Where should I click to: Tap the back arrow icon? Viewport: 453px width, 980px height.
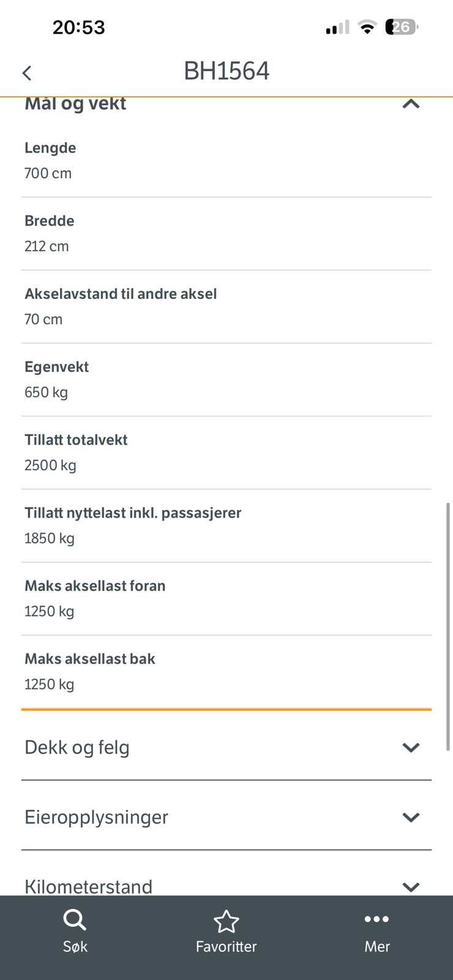pyautogui.click(x=27, y=73)
